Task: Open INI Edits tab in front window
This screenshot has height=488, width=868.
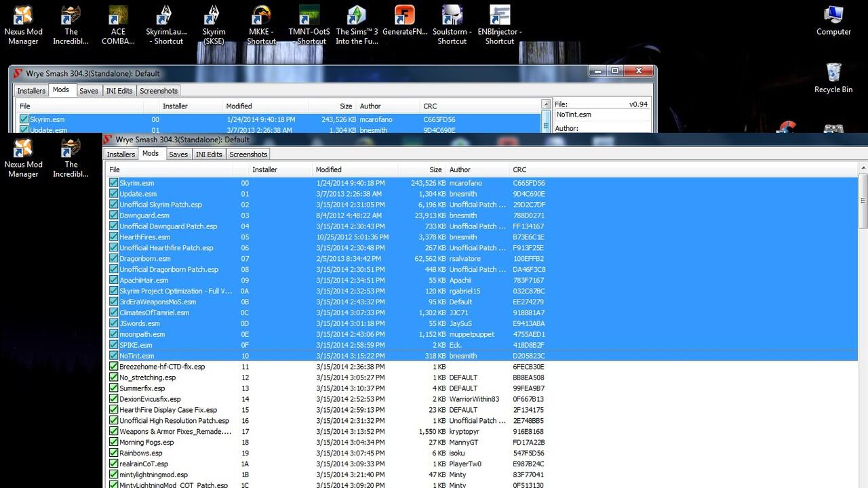Action: (209, 155)
